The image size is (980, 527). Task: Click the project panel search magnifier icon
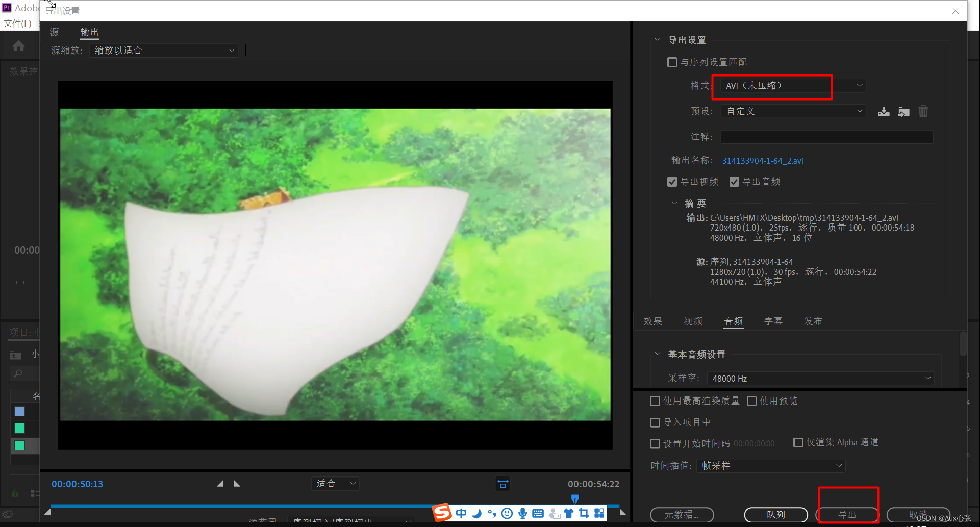(18, 373)
